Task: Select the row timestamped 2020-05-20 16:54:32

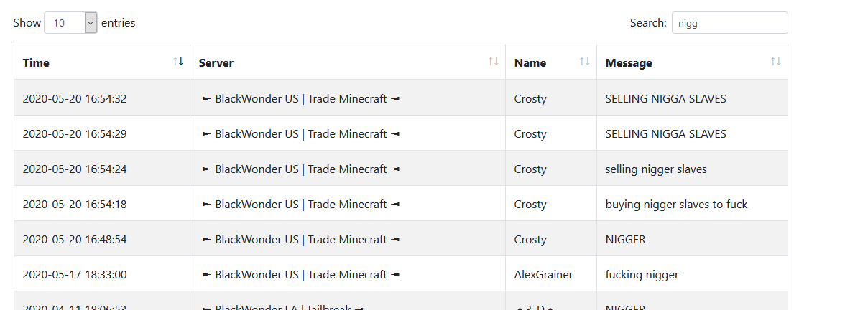Action: click(x=75, y=99)
